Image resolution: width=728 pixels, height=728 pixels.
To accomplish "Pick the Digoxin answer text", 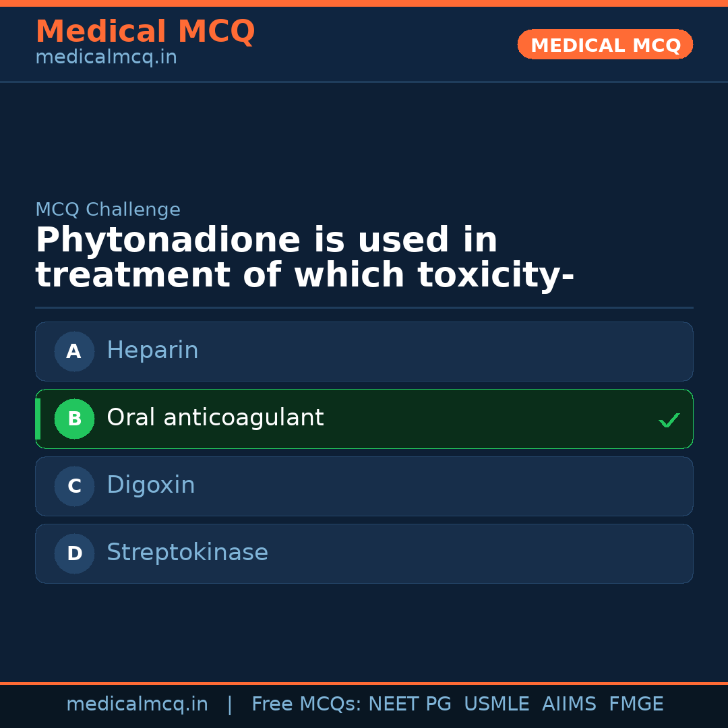I will click(151, 485).
